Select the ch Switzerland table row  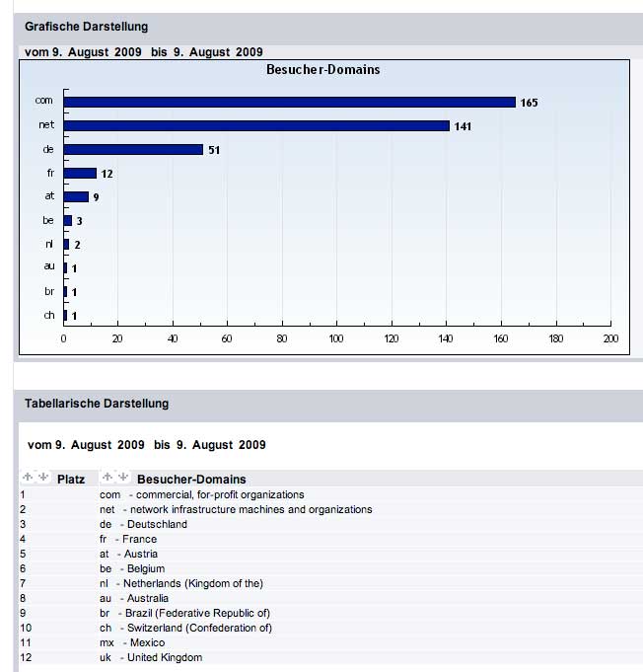[x=185, y=628]
